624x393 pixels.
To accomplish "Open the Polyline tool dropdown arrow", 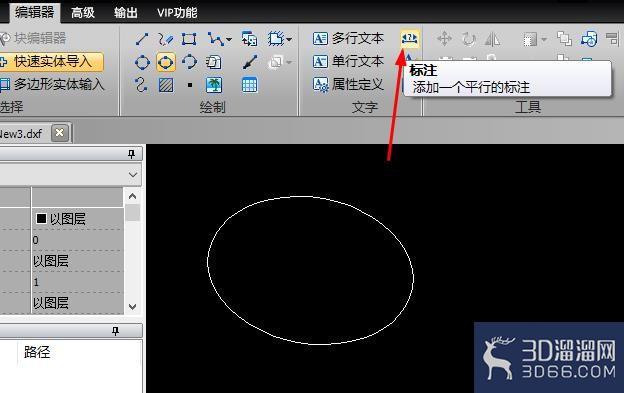I will 229,39.
